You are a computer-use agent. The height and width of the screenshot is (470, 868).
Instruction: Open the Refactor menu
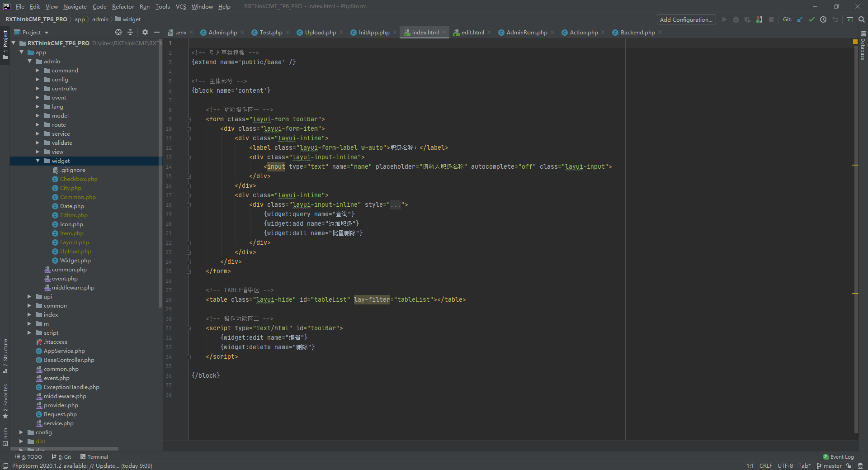[x=123, y=6]
